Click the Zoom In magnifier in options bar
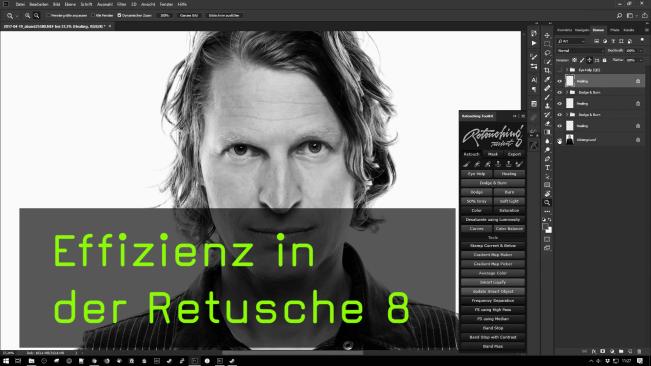Image resolution: width=651 pixels, height=366 pixels. tap(27, 15)
